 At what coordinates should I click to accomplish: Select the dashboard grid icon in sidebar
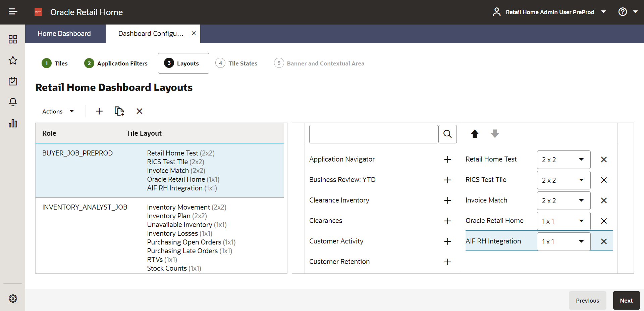(13, 39)
